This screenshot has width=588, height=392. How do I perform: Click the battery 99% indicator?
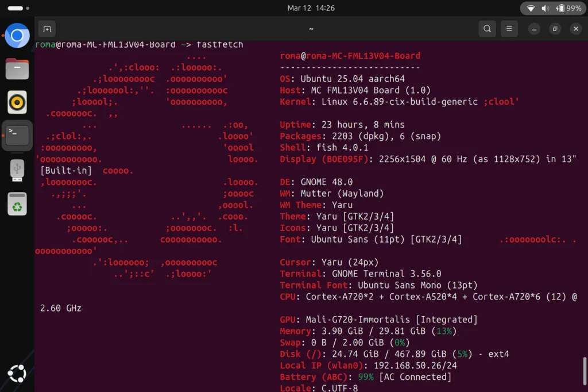(x=569, y=8)
